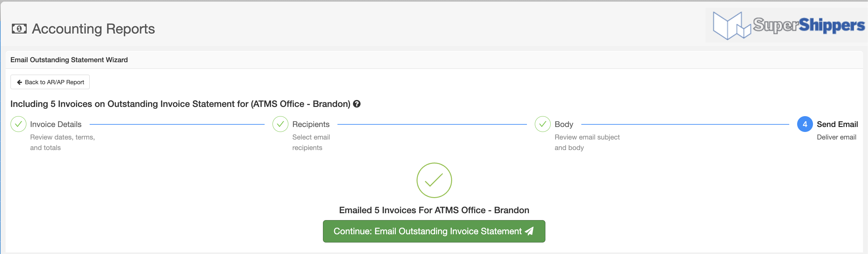
Task: Click the Accounting Reports page title
Action: pos(93,29)
